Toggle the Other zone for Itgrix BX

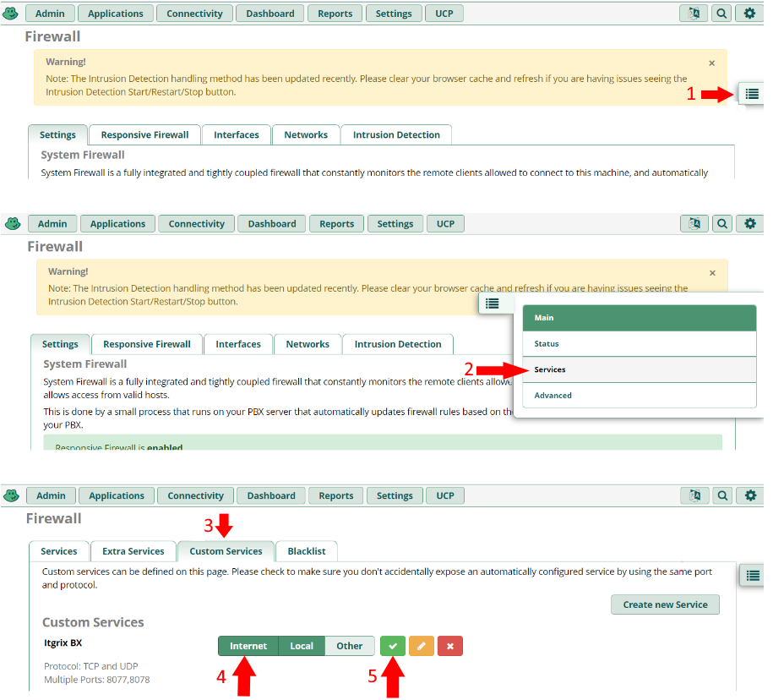coord(350,646)
